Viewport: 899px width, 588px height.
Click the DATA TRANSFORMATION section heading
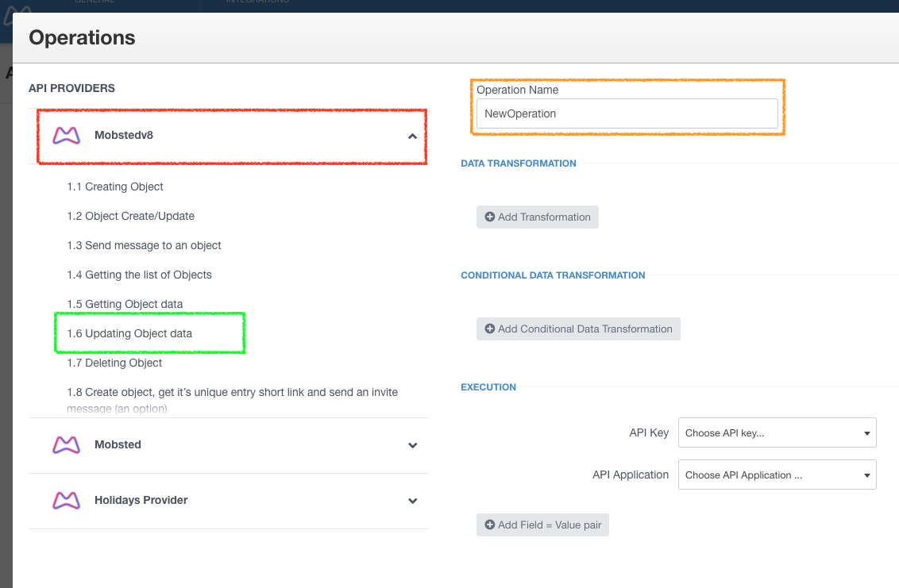[519, 163]
